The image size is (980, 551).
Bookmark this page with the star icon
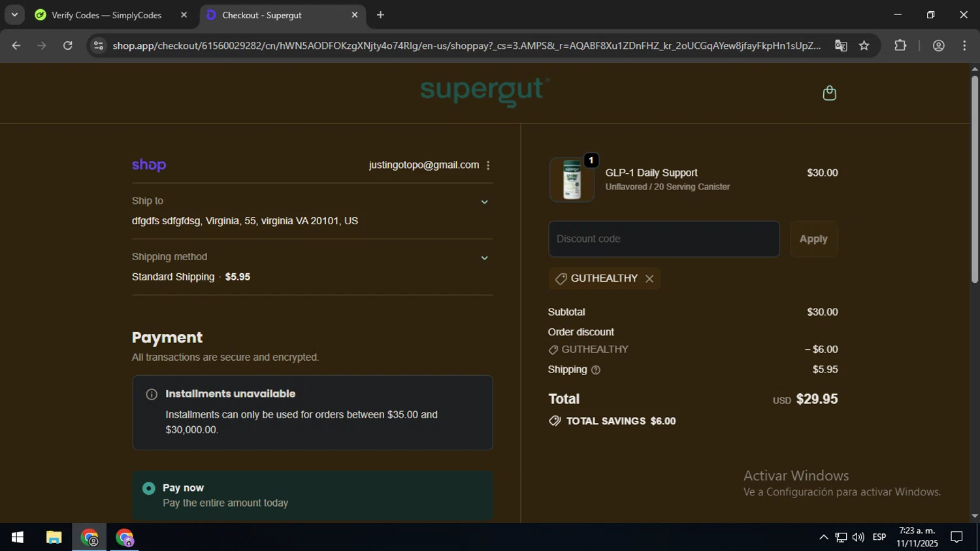point(864,46)
